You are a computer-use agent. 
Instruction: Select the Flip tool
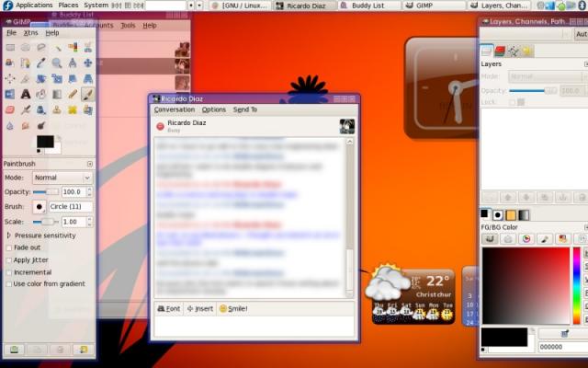[x=10, y=94]
